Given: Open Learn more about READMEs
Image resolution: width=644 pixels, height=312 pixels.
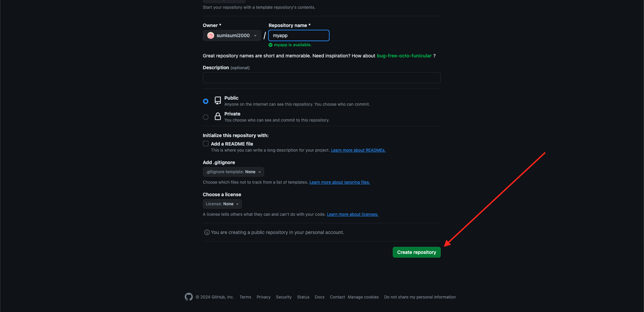Looking at the screenshot, I should [358, 150].
